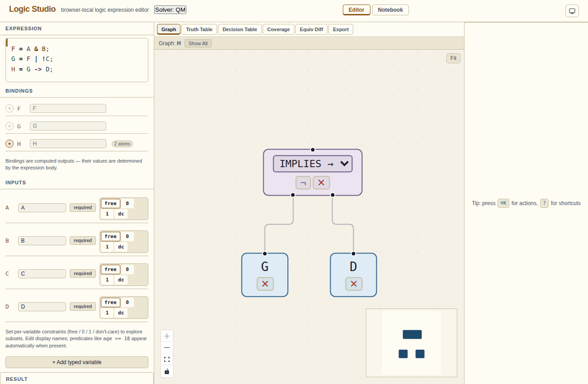Screen dimensions: 588x384
Task: Open the Solver: QM selector
Action: 170,9
